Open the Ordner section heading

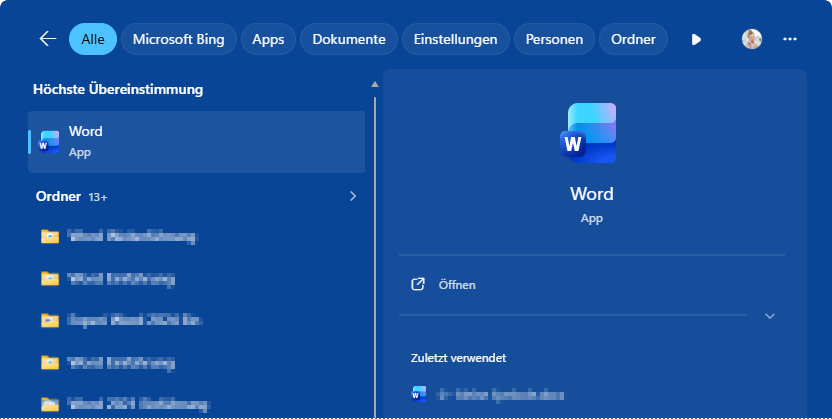[x=58, y=196]
